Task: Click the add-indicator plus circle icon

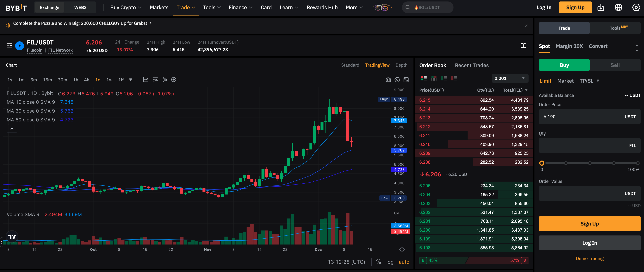Action: [x=174, y=80]
